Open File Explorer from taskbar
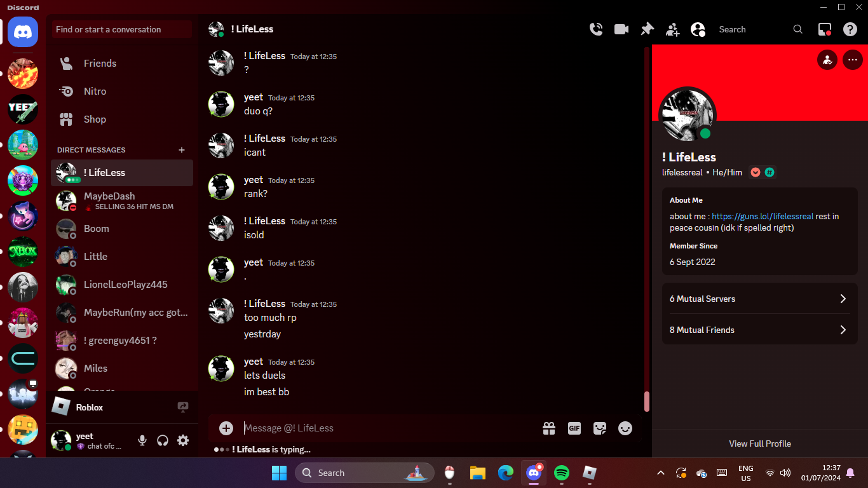Viewport: 868px width, 488px height. point(478,473)
